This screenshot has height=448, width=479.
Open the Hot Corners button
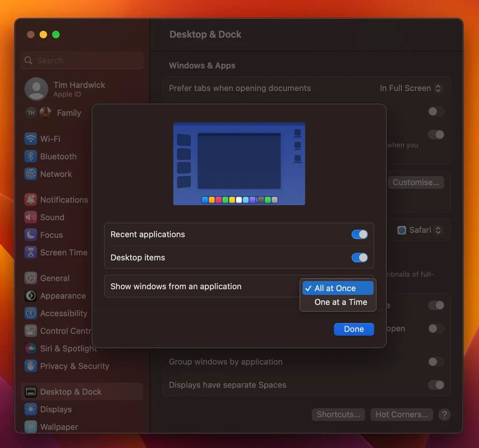point(401,414)
